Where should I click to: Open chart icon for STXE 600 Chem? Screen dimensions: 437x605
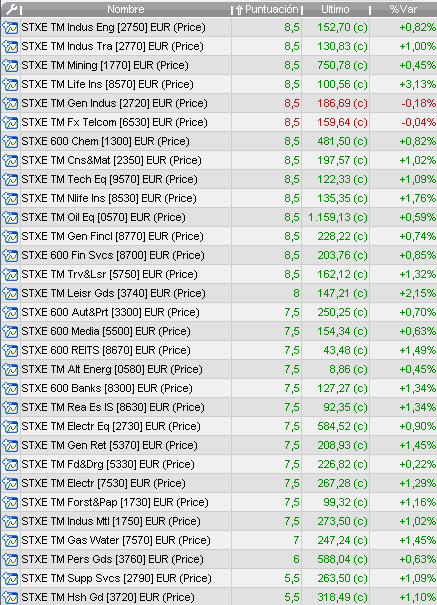(x=10, y=142)
